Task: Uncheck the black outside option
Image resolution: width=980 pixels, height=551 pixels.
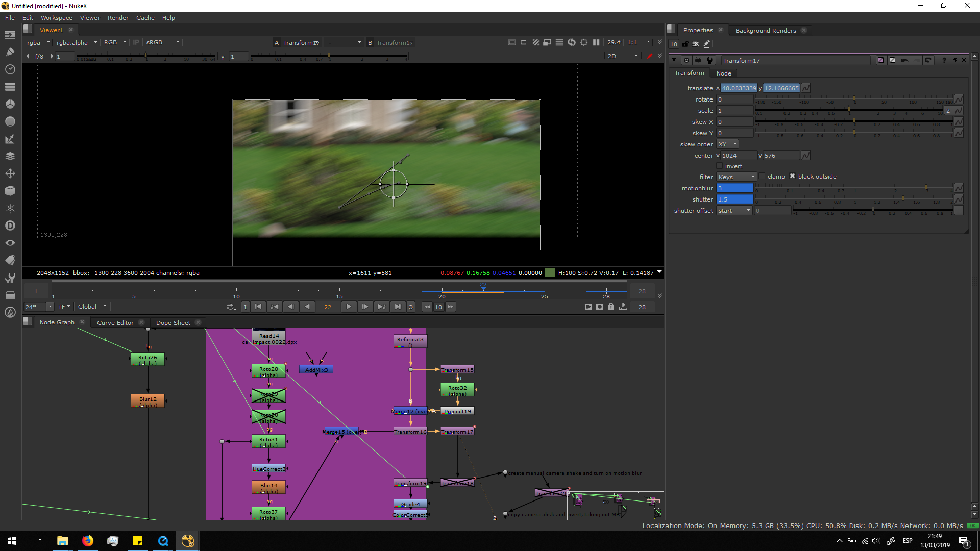Action: point(792,177)
